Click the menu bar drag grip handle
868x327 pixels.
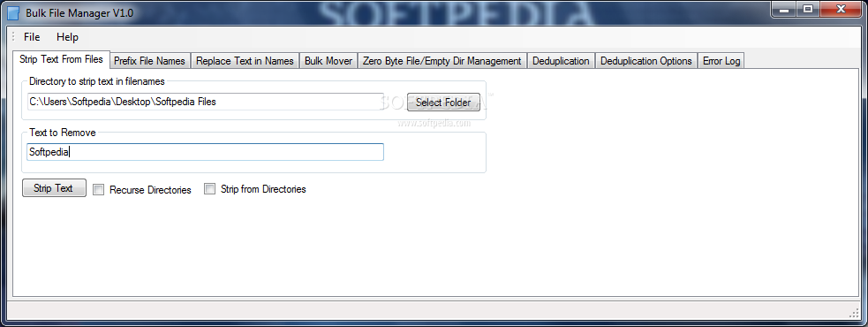pos(13,37)
